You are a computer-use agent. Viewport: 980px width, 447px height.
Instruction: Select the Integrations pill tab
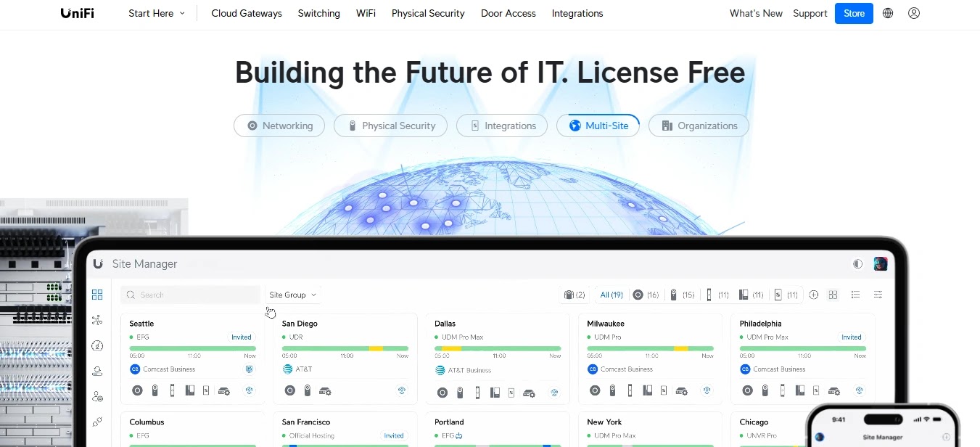(x=502, y=126)
